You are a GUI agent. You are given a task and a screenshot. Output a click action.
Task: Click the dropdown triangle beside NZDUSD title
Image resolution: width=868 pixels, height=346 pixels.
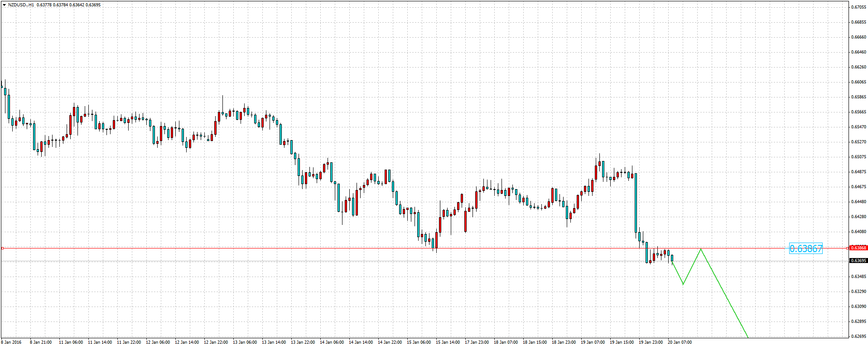(4, 5)
